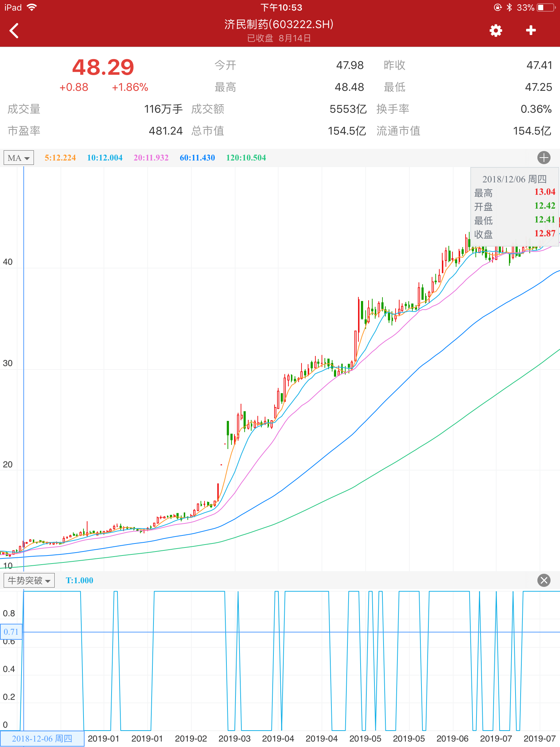560x747 pixels.
Task: Add stock with the plus icon
Action: coord(531,31)
